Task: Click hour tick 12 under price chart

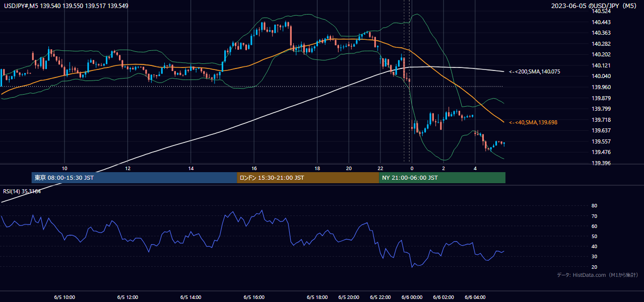Action: [x=127, y=168]
